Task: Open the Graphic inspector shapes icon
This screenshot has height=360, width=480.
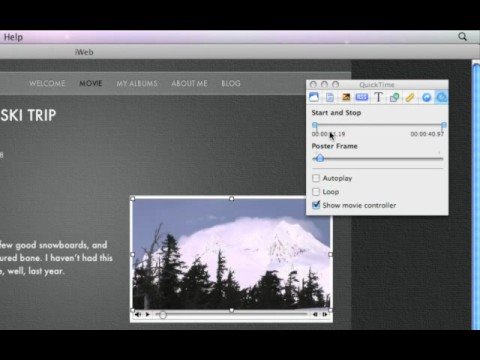Action: [x=394, y=97]
